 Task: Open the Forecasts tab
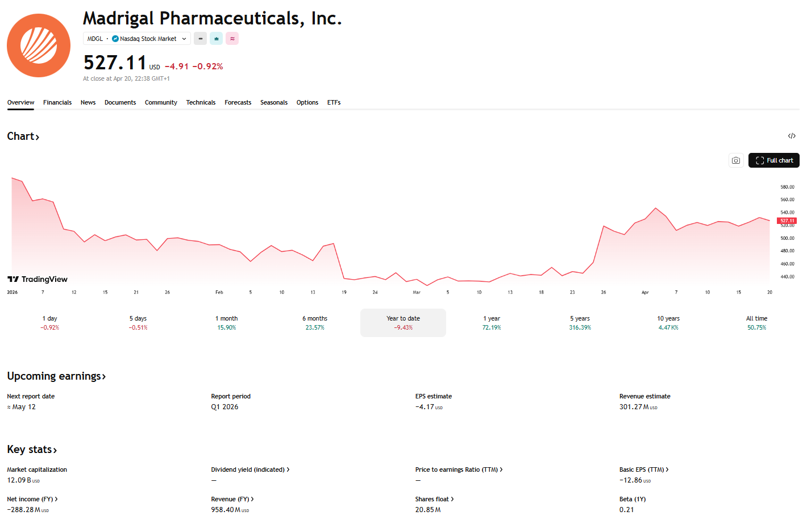click(238, 102)
